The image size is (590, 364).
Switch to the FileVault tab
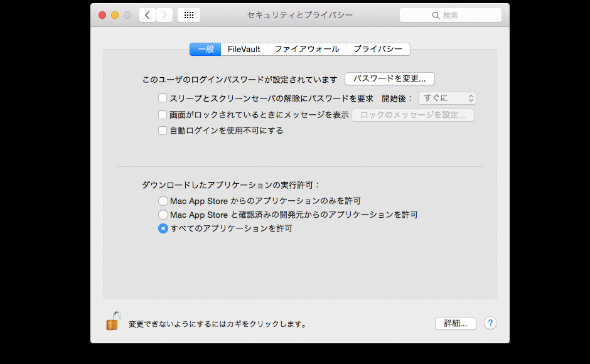coord(244,49)
